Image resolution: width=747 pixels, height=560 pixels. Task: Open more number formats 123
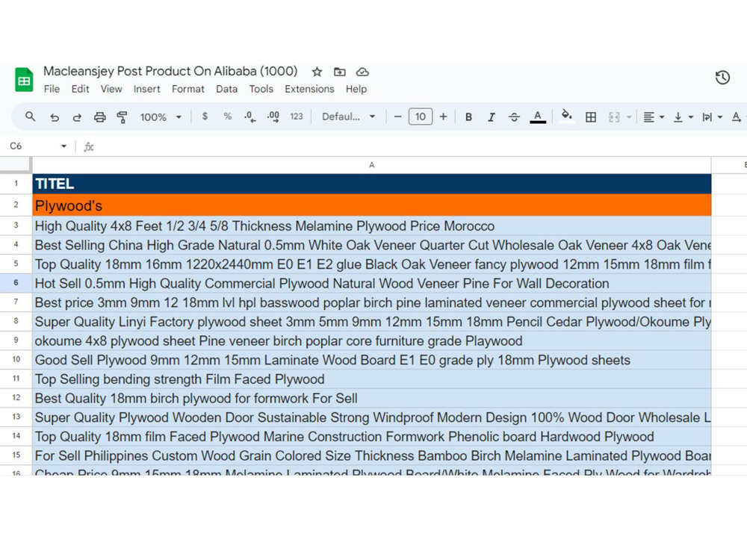coord(297,116)
